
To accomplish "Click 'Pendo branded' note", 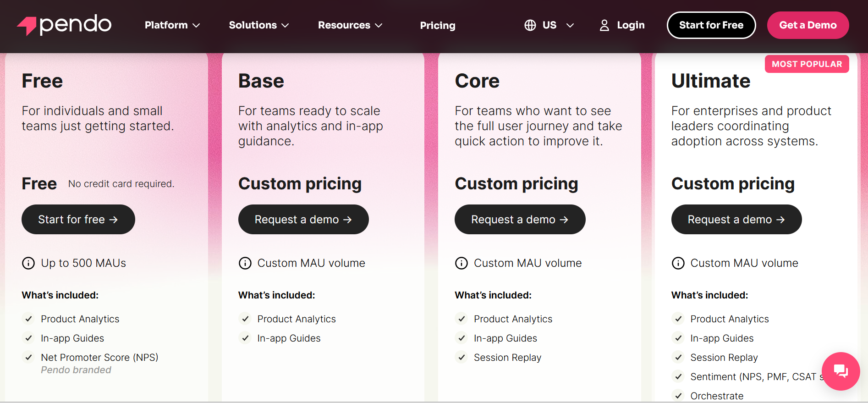I will point(76,370).
